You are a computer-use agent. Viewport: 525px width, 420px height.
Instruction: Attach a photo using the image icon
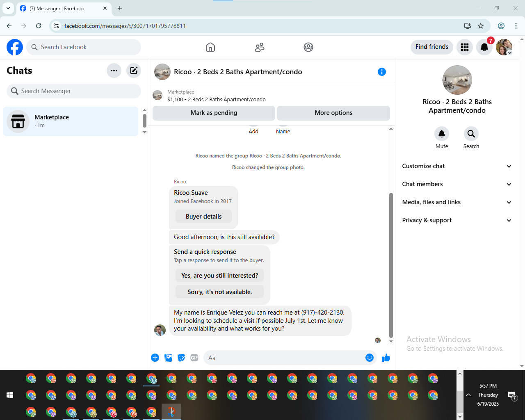click(x=168, y=358)
